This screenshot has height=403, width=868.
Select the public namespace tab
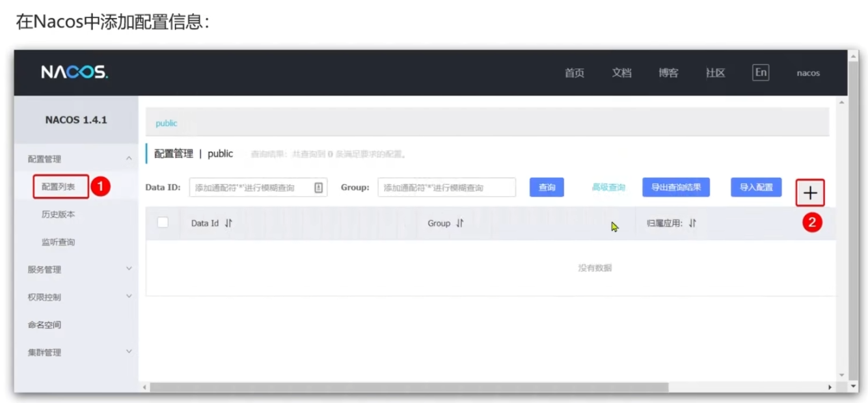click(166, 123)
